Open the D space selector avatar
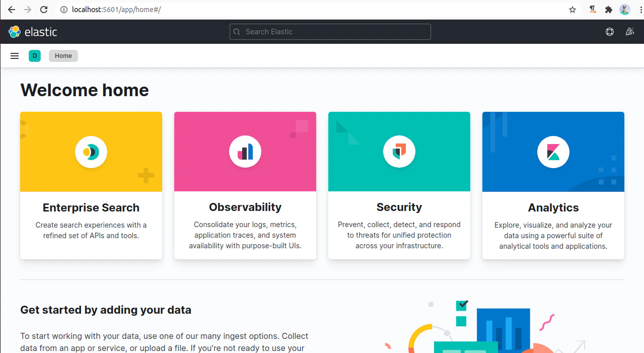 tap(35, 56)
